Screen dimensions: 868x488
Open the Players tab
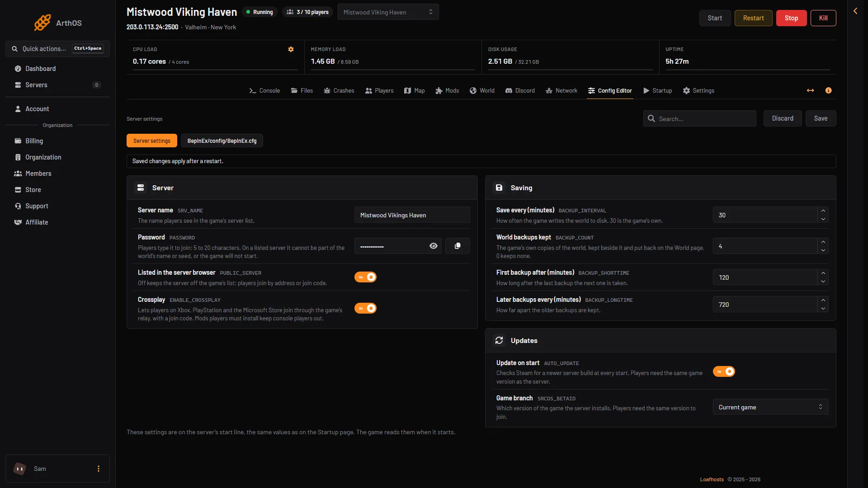pos(379,91)
